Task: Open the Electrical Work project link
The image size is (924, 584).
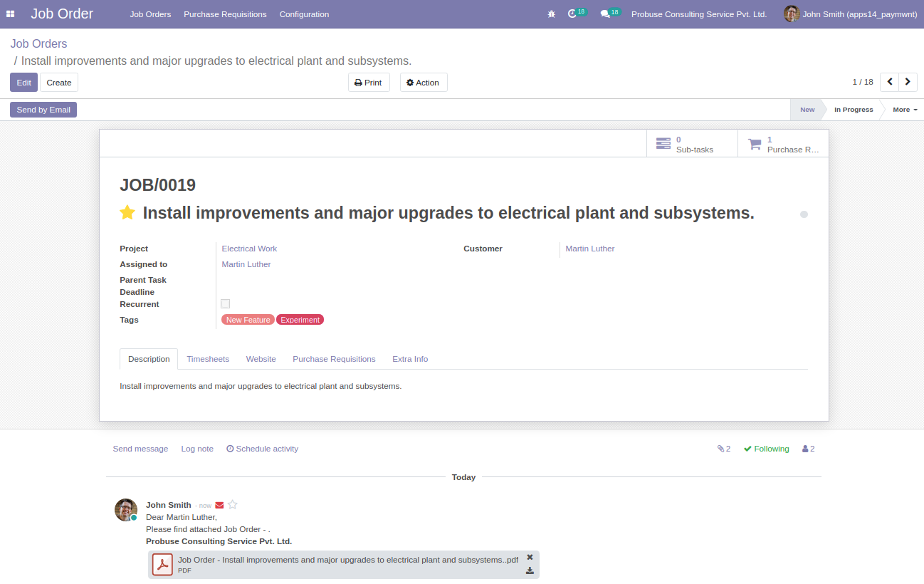Action: click(x=249, y=249)
